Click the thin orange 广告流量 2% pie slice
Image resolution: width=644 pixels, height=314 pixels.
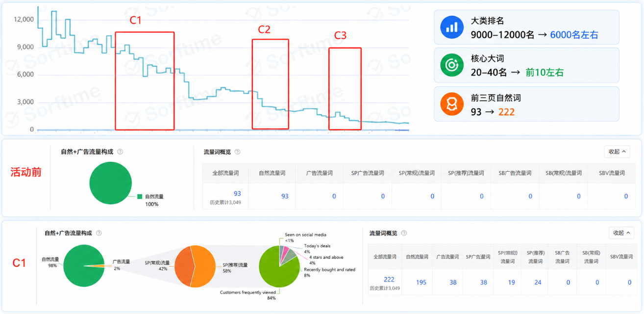click(x=100, y=266)
